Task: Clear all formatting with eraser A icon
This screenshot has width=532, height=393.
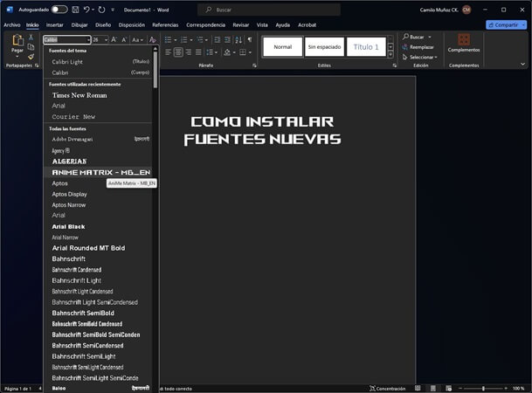Action: [153, 39]
